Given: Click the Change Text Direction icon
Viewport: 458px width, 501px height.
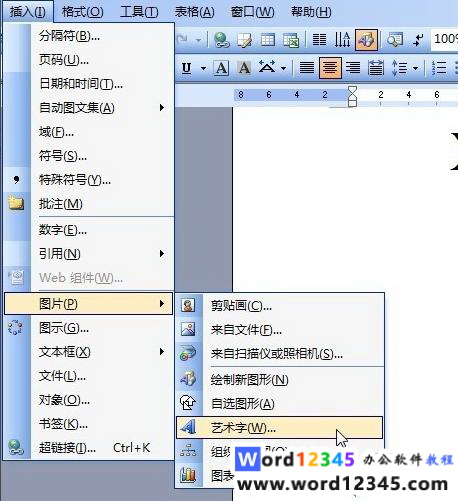Looking at the screenshot, I should [x=342, y=40].
